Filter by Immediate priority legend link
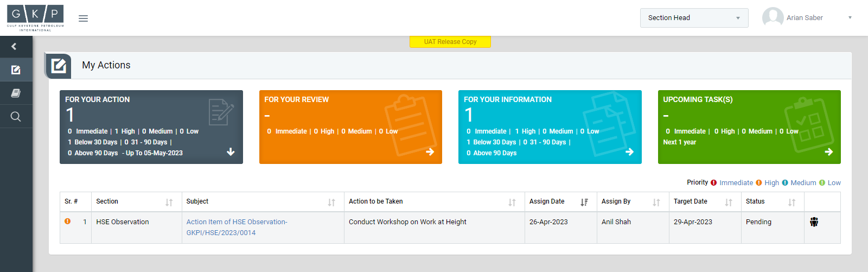 click(736, 182)
